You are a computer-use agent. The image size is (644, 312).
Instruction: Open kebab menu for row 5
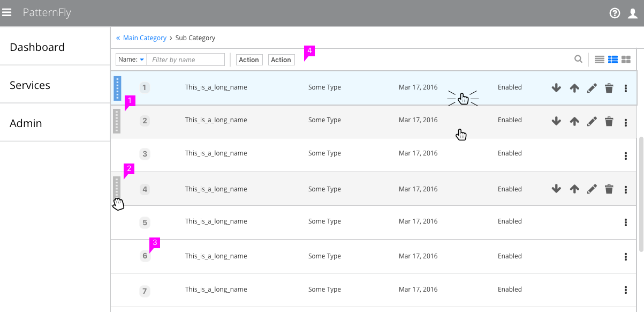[626, 223]
